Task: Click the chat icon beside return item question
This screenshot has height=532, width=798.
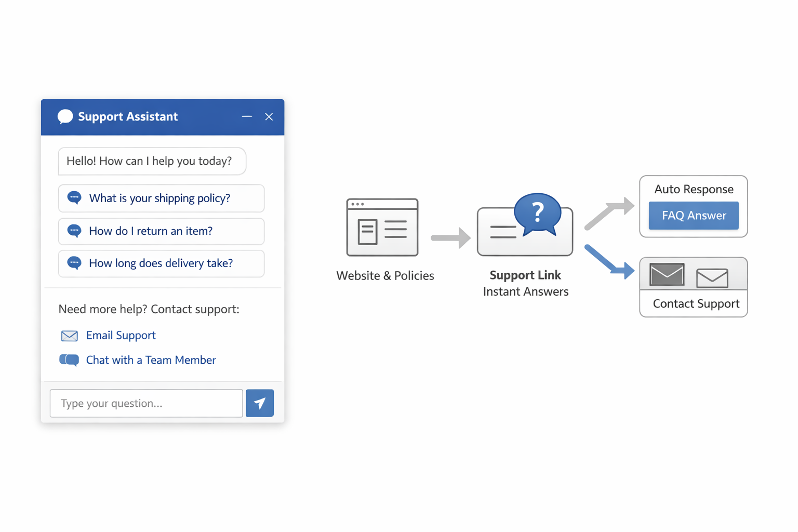Action: (74, 231)
